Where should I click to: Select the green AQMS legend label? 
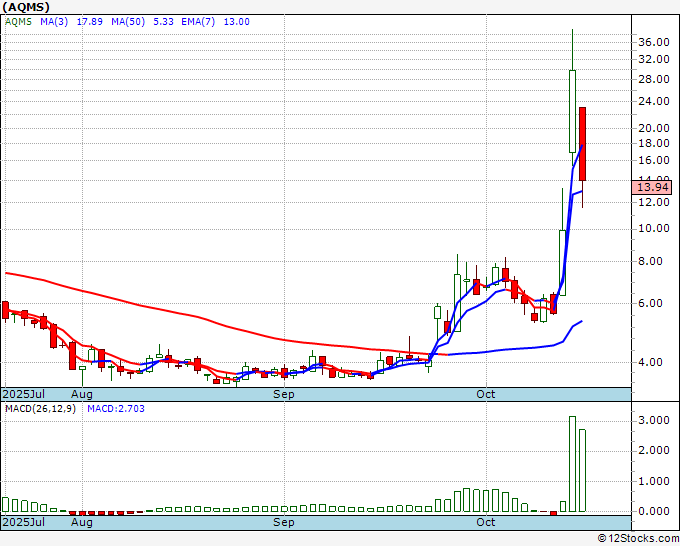18,22
